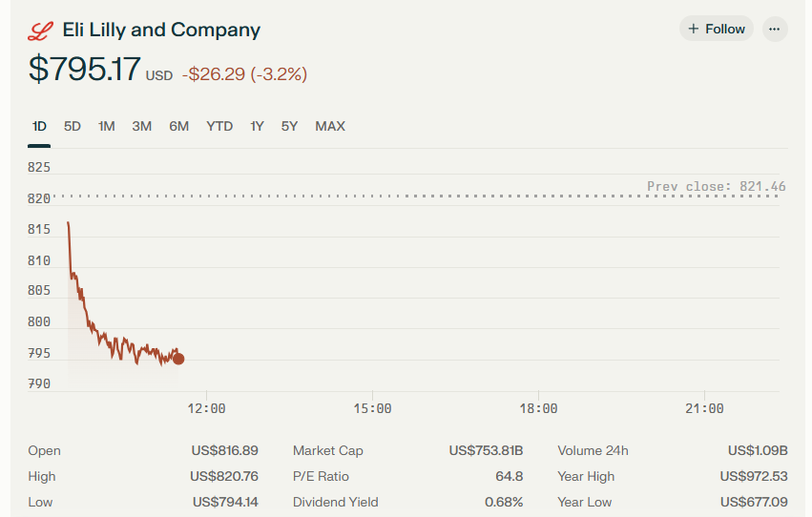Click the Dividend Yield label
The image size is (812, 517).
[x=336, y=502]
